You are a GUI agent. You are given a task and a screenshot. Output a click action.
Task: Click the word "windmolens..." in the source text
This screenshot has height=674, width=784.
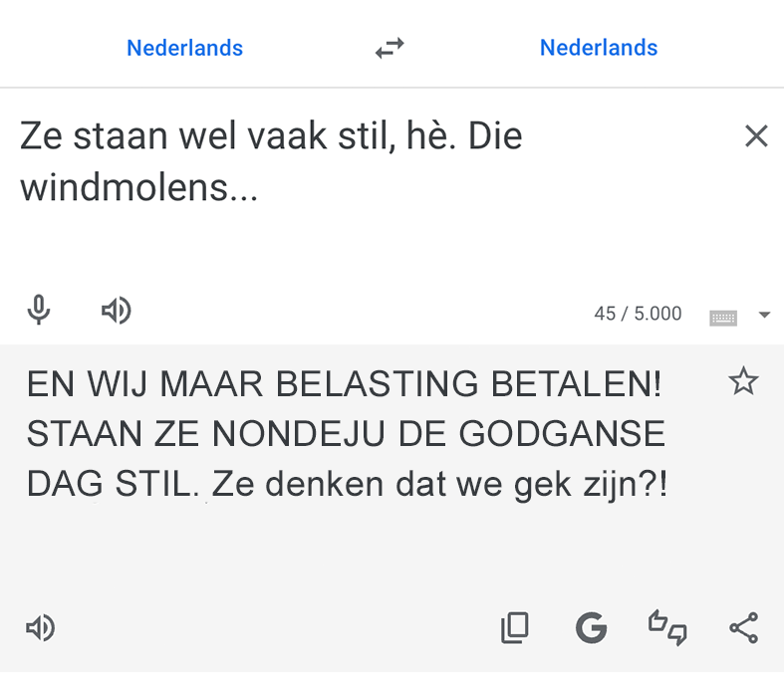(139, 188)
